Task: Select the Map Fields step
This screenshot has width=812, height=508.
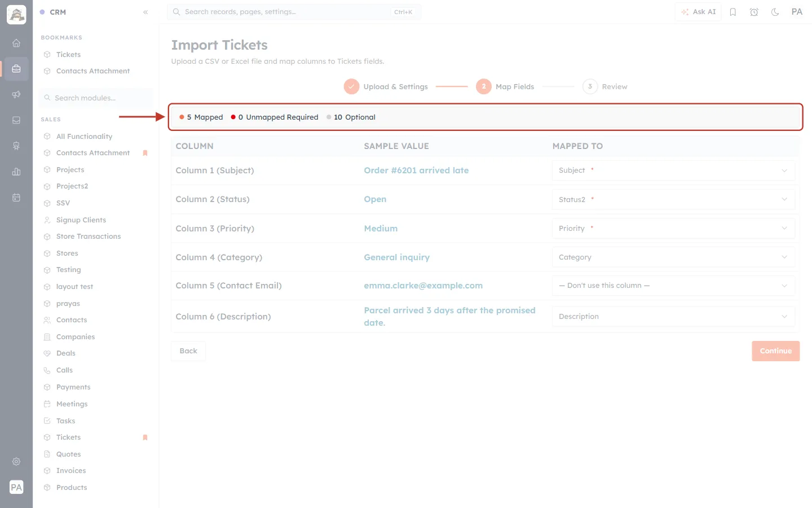Action: [x=505, y=86]
